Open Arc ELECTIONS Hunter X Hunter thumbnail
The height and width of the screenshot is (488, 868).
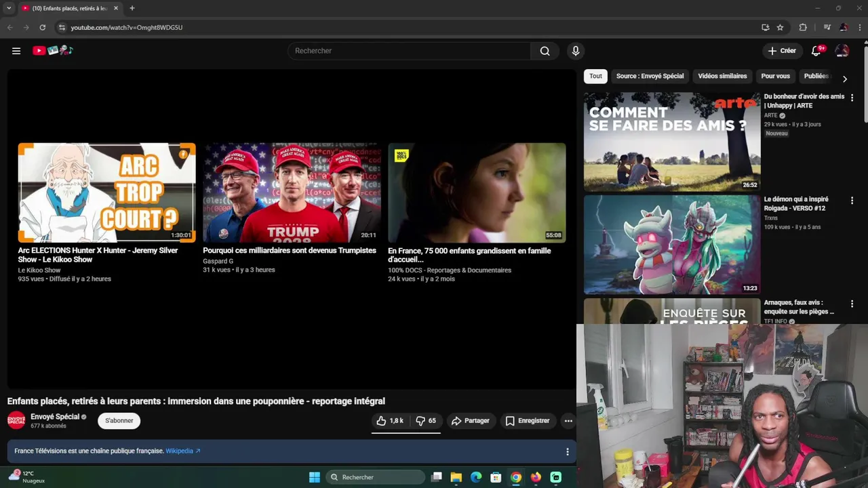(106, 192)
